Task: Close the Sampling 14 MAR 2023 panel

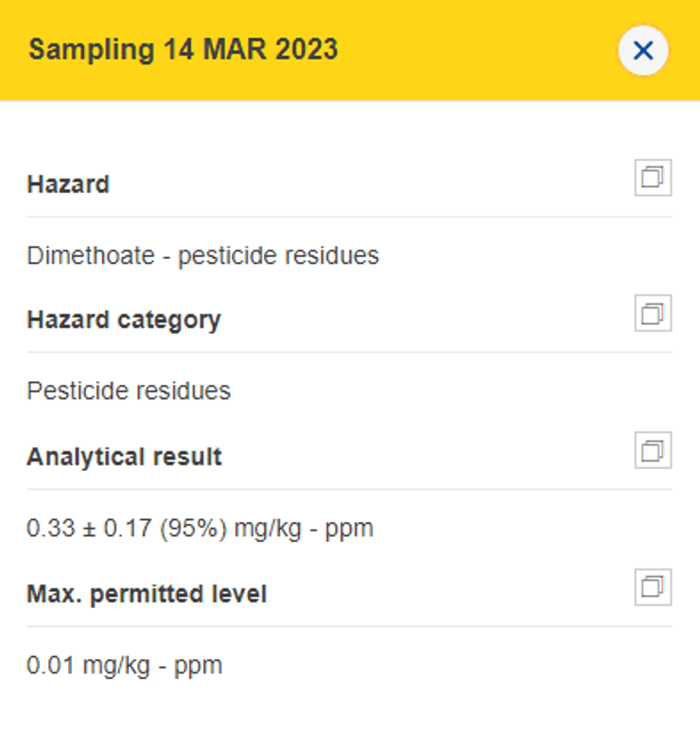Action: coord(643,50)
